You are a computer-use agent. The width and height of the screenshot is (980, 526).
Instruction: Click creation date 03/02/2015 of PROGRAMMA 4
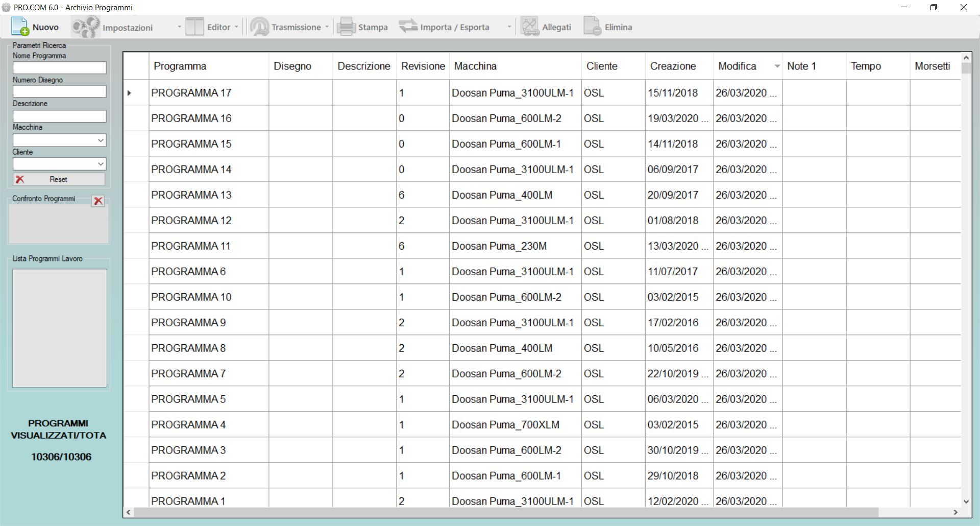(679, 424)
